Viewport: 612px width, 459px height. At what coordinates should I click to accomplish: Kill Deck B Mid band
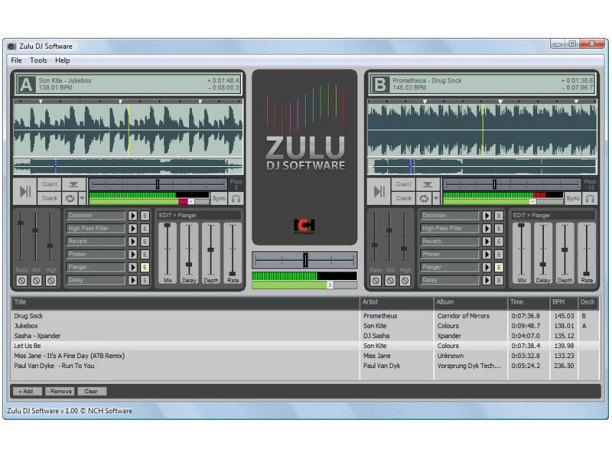[x=390, y=280]
